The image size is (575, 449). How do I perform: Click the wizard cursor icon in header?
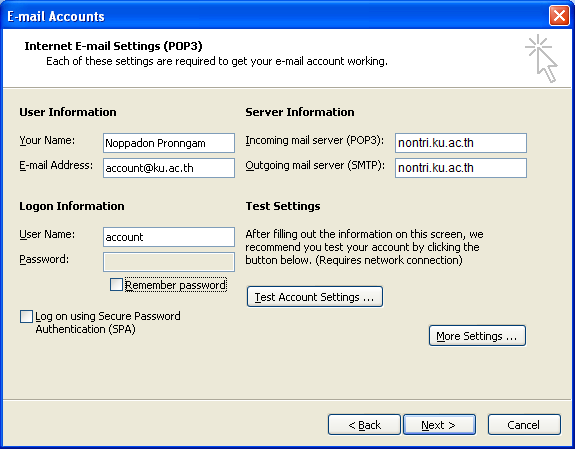[541, 58]
